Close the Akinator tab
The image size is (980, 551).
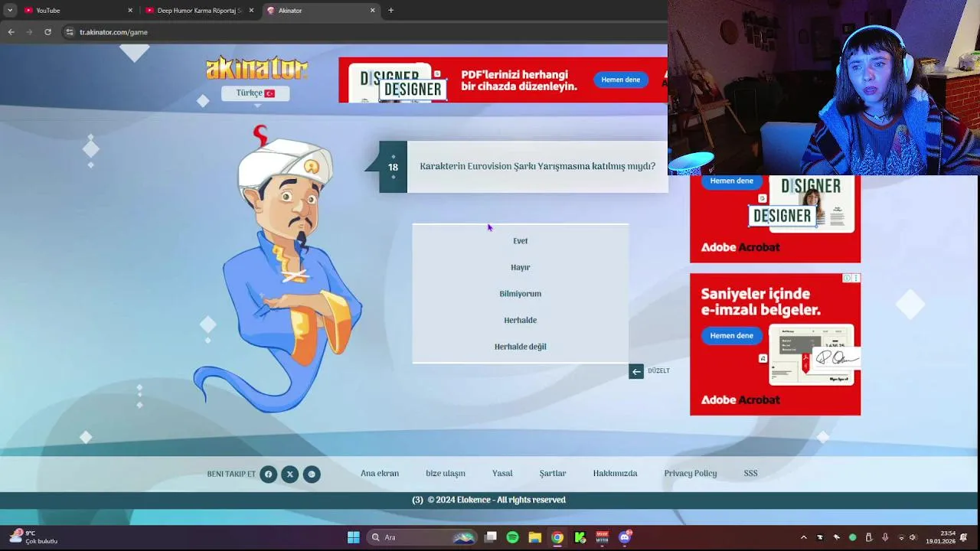[x=373, y=11]
